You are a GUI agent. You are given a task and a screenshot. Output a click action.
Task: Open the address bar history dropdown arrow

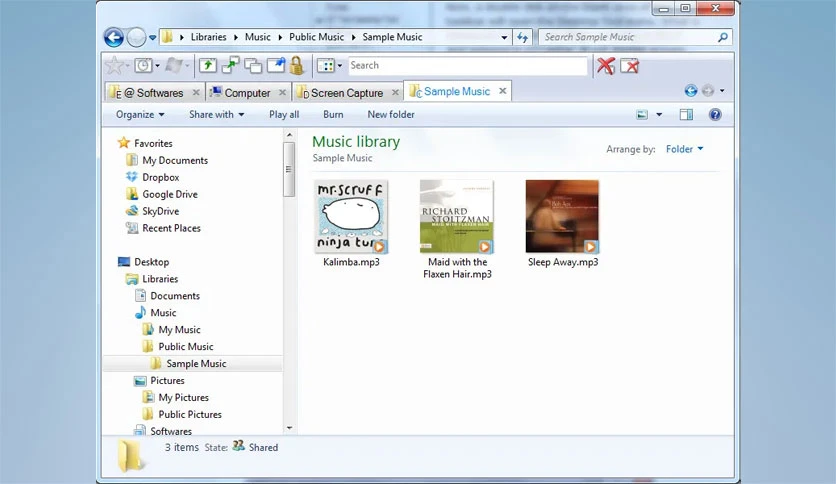coord(504,38)
